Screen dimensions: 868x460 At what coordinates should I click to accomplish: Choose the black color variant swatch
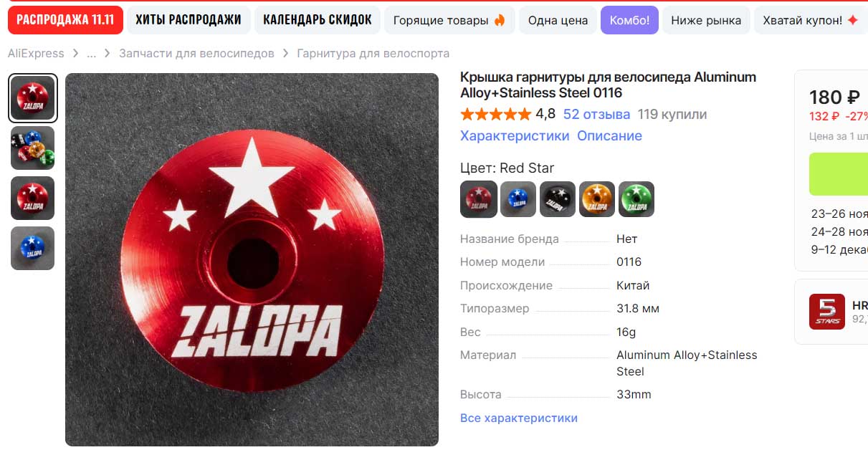[558, 199]
